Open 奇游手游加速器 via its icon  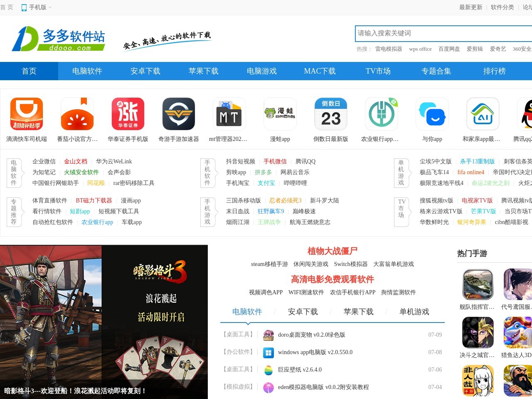click(x=179, y=113)
